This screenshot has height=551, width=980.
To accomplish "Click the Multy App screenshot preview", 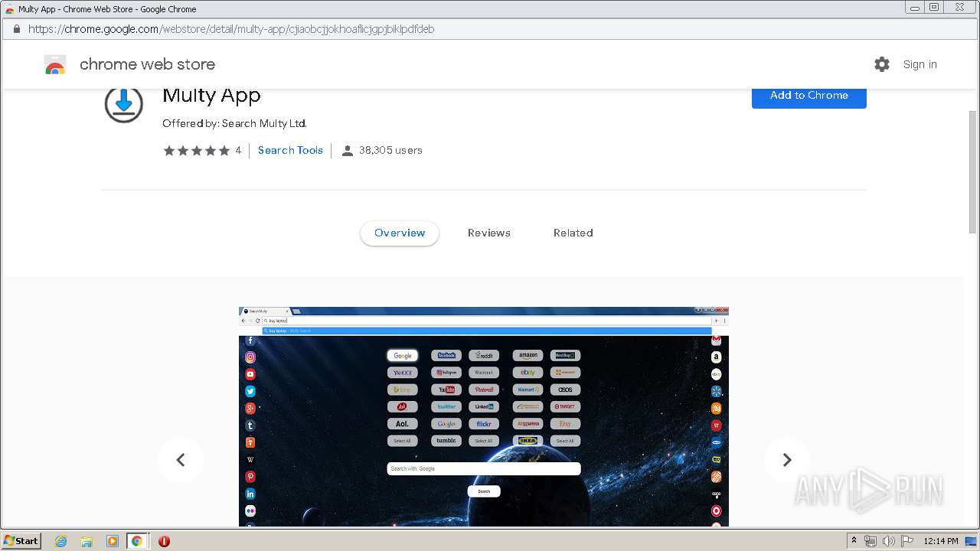I will [x=484, y=416].
